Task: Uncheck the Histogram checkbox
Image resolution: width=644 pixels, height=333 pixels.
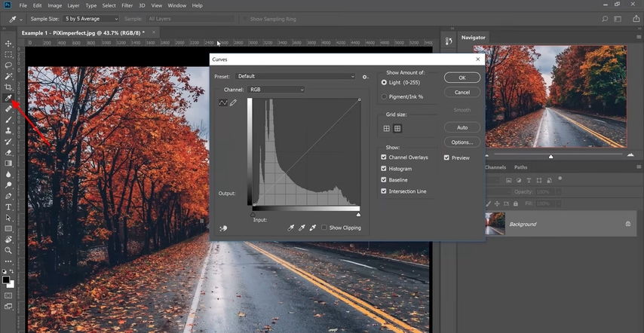Action: tap(385, 169)
